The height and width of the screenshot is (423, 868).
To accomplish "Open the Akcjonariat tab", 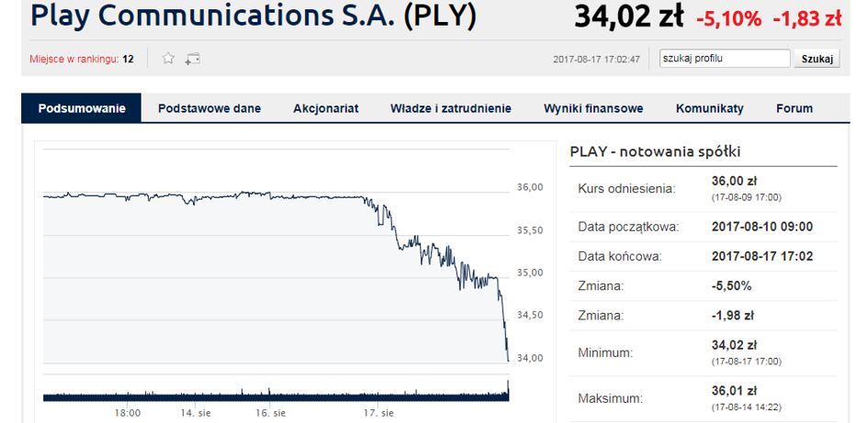I will [x=325, y=108].
